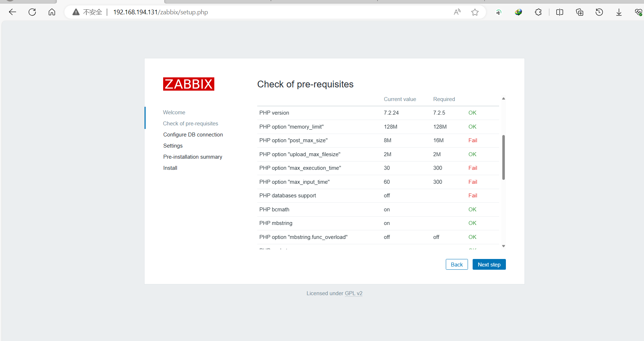Add this page to favorites with the star
This screenshot has height=341, width=644.
tap(475, 12)
